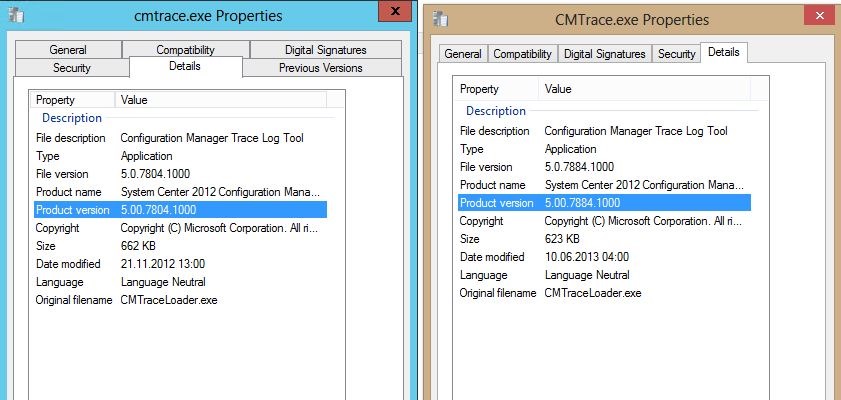The image size is (841, 400).
Task: Click Value column header in right window
Action: [644, 88]
